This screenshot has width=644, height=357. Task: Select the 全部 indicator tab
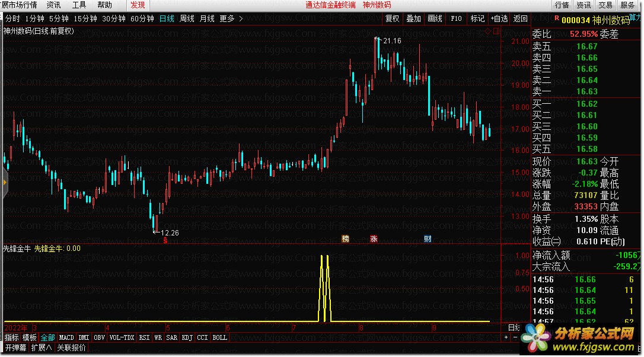click(47, 337)
